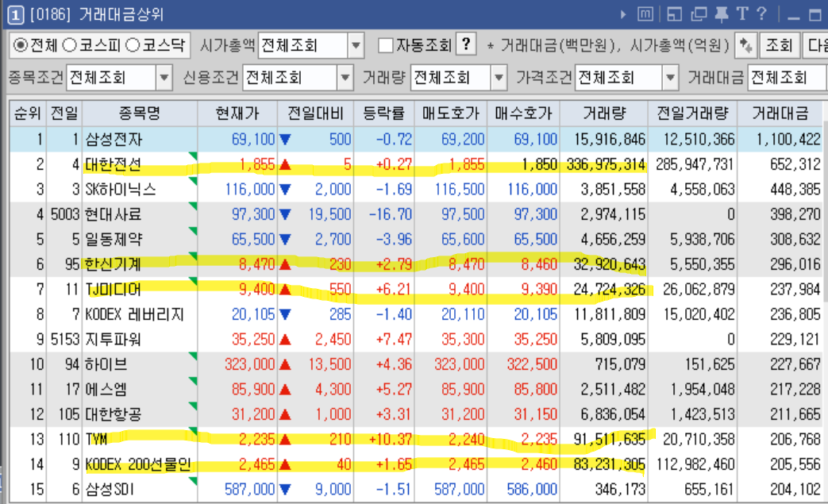Click +10.37 change rate of TYM
828x504 pixels.
391,439
